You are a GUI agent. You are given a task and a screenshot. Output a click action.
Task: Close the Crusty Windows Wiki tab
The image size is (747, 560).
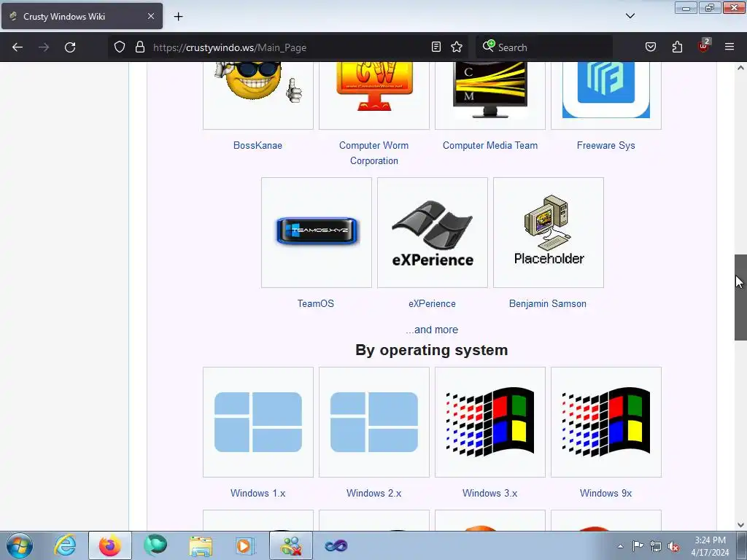150,16
